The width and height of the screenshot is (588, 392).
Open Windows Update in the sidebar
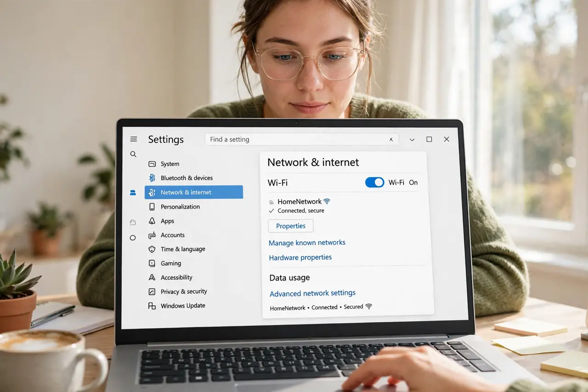(x=183, y=306)
